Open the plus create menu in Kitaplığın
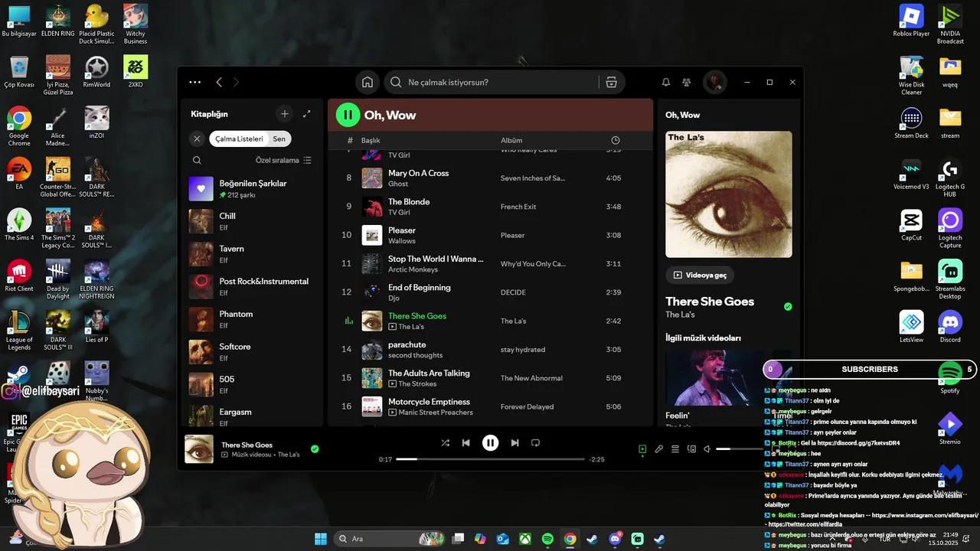 tap(285, 114)
